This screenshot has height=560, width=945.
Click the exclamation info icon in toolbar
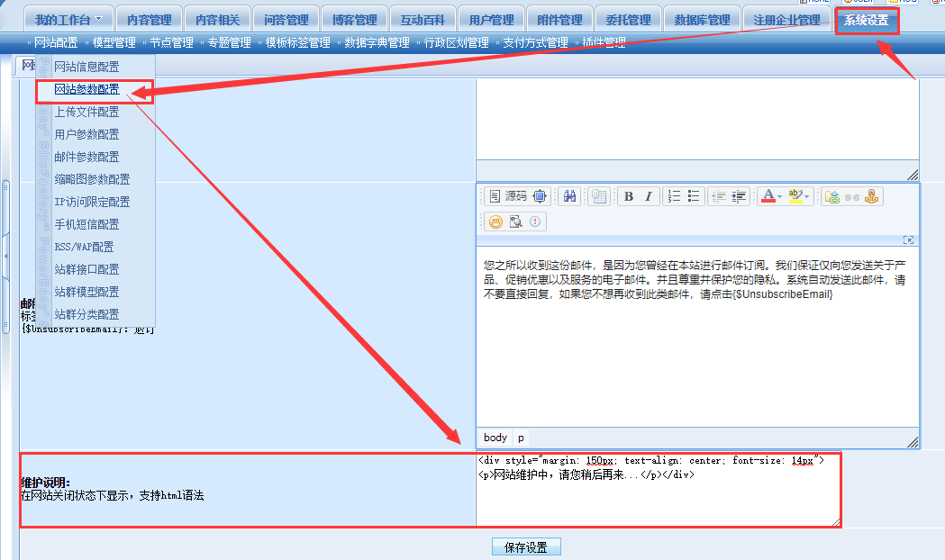535,222
